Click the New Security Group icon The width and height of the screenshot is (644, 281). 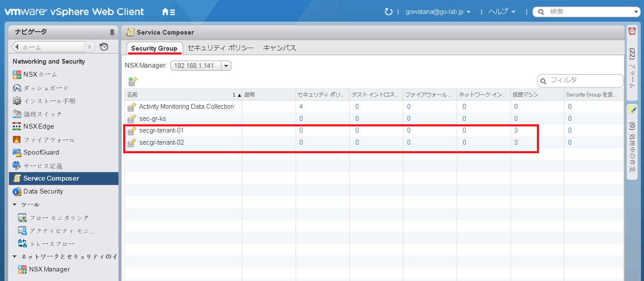(x=133, y=81)
